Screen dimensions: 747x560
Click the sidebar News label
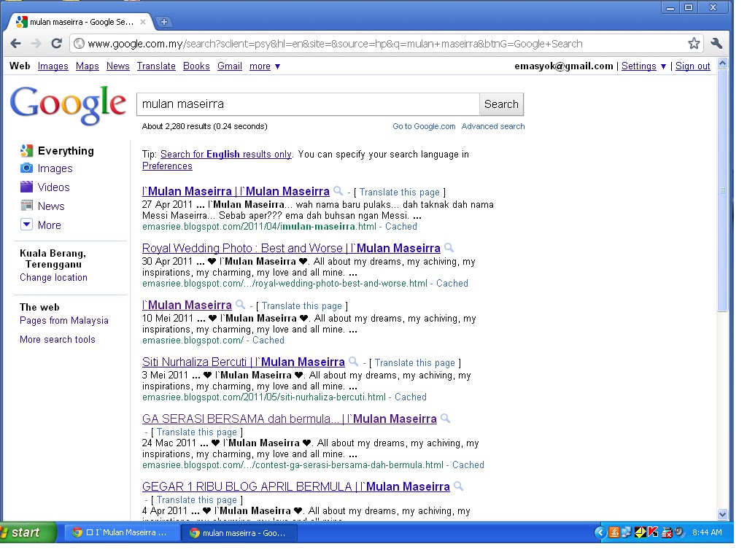pyautogui.click(x=51, y=206)
